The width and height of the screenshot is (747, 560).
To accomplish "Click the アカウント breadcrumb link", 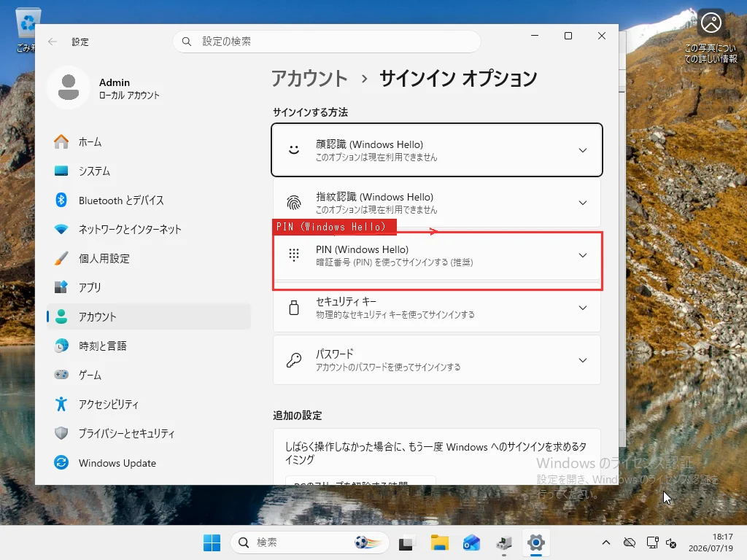I will [x=309, y=78].
